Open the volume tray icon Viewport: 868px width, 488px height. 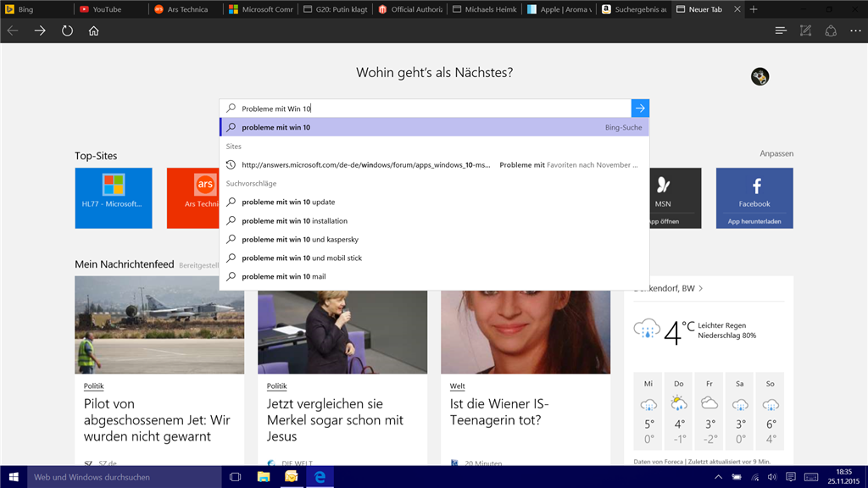[x=772, y=477]
